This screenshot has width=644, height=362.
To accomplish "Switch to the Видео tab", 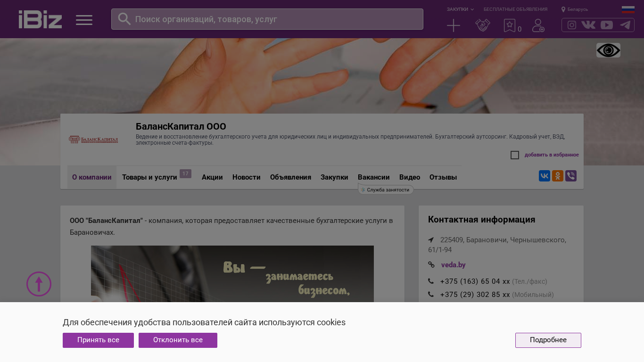I will pyautogui.click(x=410, y=177).
